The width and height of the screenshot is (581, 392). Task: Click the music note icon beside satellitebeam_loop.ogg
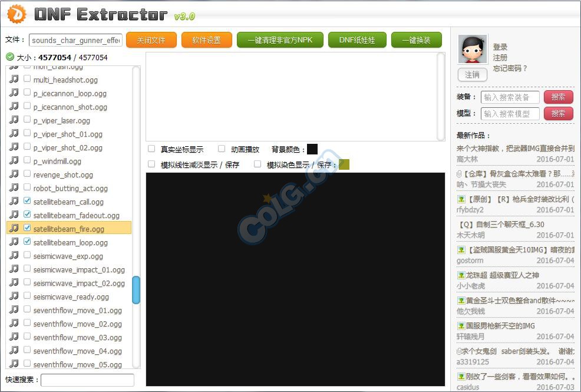pyautogui.click(x=14, y=242)
